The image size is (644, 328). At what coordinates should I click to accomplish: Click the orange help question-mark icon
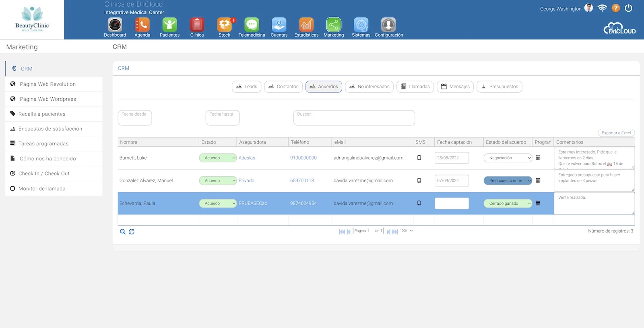615,8
